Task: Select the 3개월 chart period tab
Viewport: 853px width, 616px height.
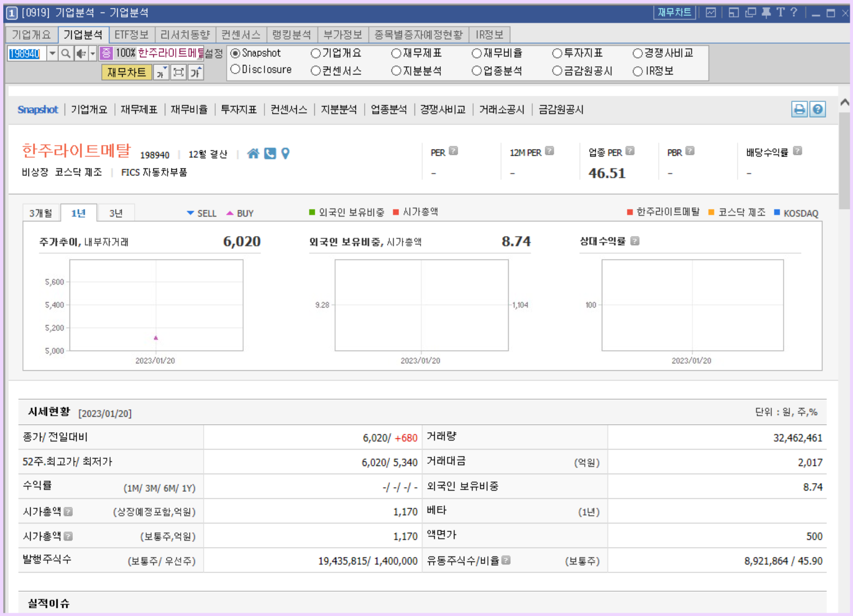Action: pos(41,213)
